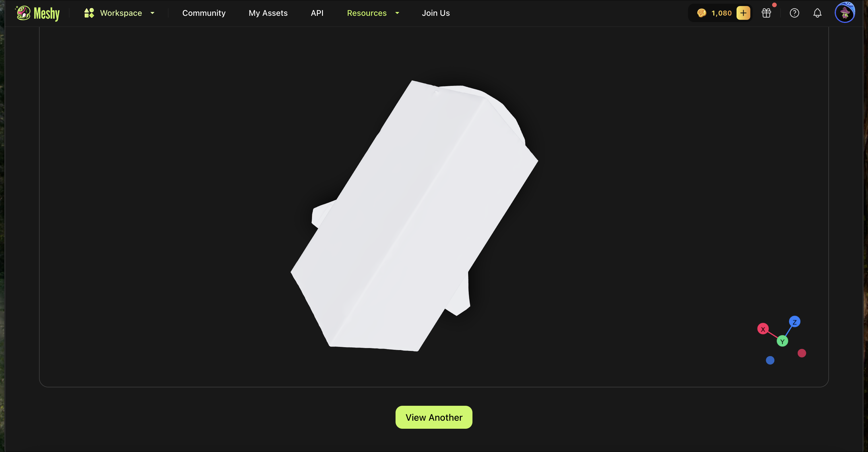
Task: Open the user profile avatar
Action: click(844, 13)
